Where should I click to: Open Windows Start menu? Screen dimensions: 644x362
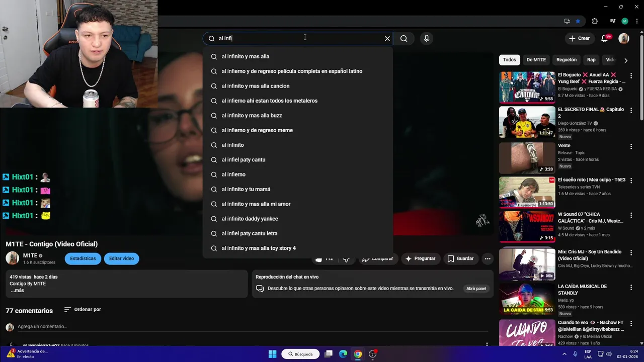272,354
